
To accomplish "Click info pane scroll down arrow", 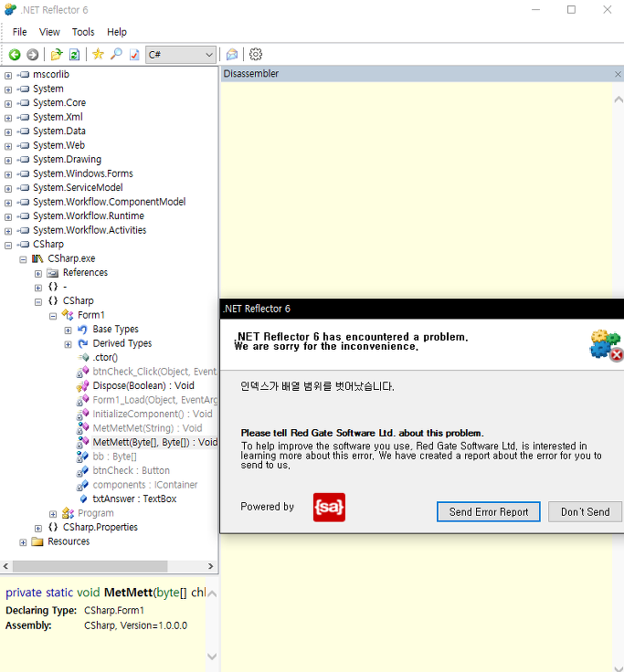I will click(212, 656).
